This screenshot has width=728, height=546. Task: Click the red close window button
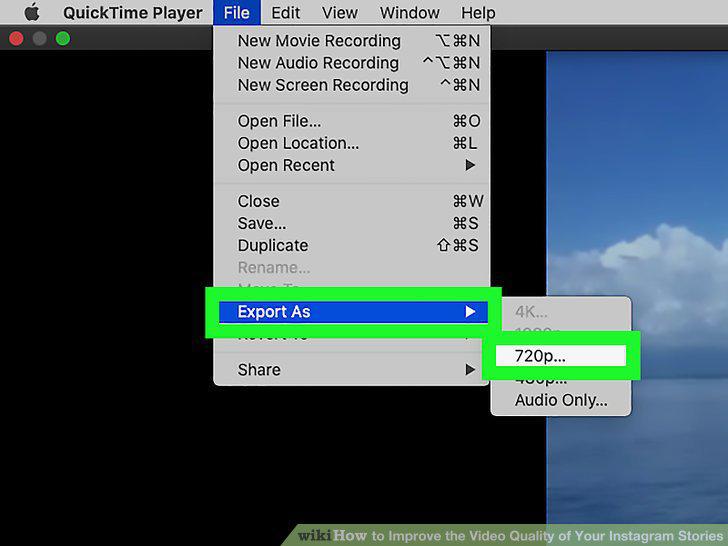click(x=16, y=39)
